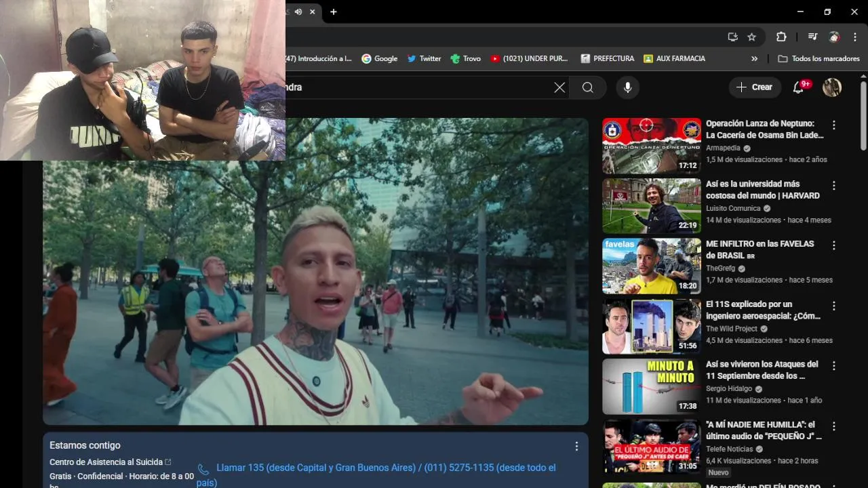
Task: Mute the tab via its audio speaker icon
Action: (298, 12)
